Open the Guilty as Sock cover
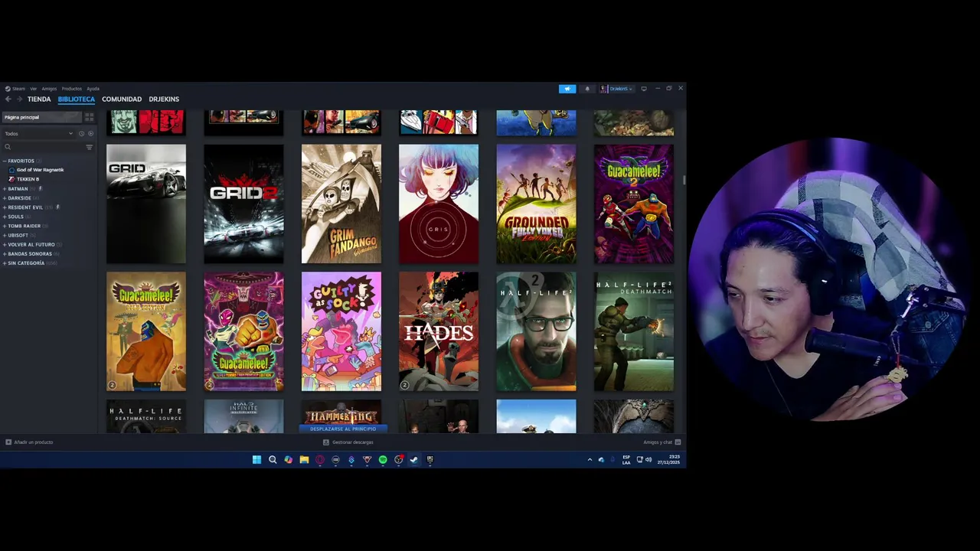This screenshot has width=980, height=551. click(x=341, y=331)
